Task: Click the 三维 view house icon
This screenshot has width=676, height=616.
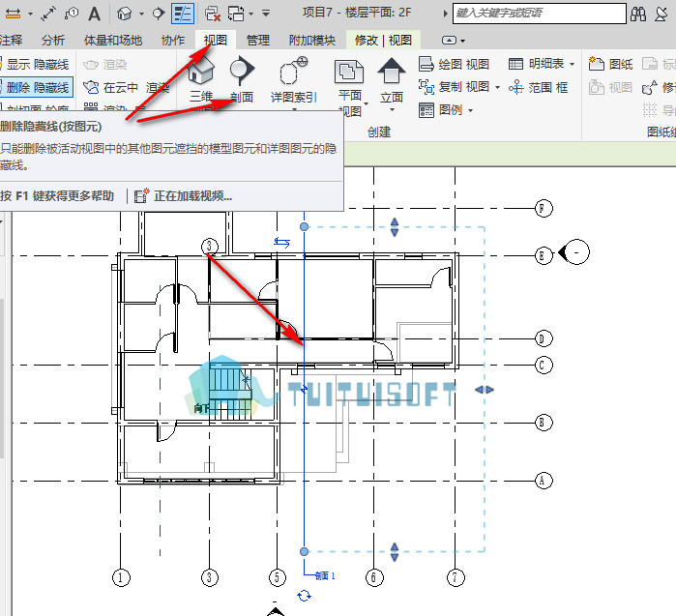Action: 201,72
